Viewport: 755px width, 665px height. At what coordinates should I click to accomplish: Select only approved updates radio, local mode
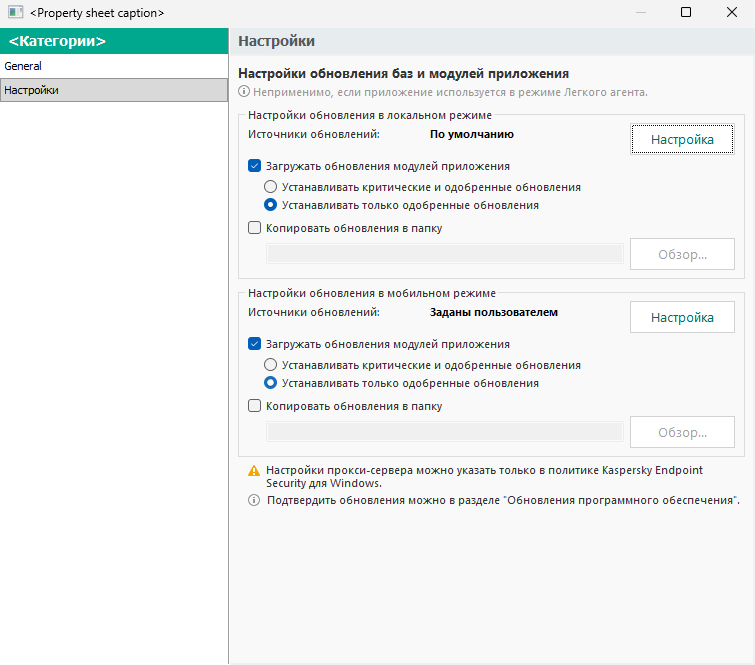(x=271, y=205)
